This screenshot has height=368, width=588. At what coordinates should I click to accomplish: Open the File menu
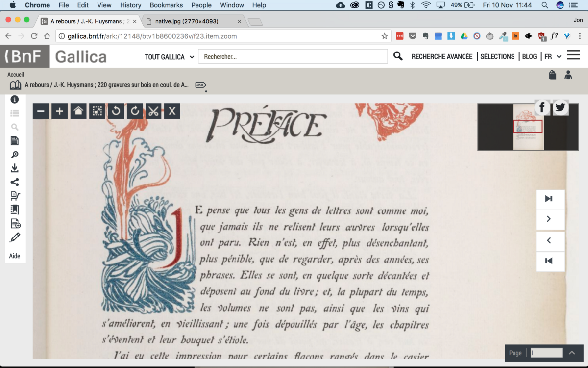point(64,5)
